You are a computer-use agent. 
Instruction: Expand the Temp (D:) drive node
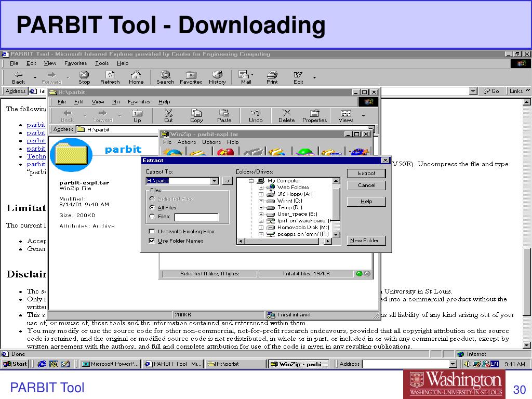tap(261, 207)
